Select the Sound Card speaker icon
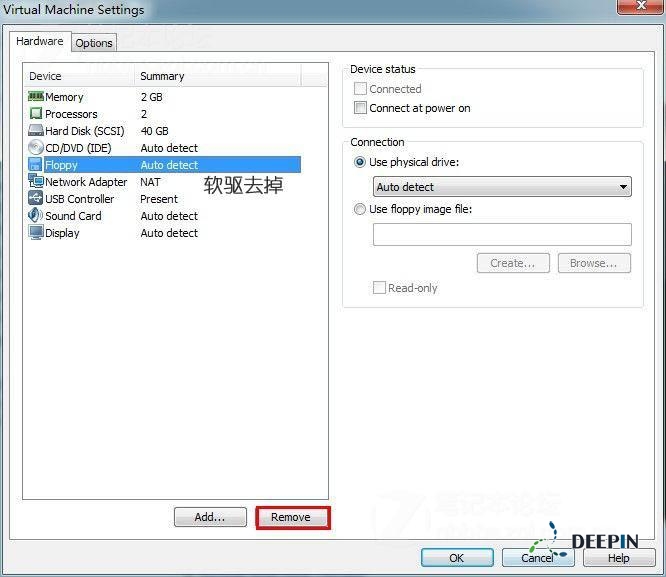The height and width of the screenshot is (577, 666). 36,216
